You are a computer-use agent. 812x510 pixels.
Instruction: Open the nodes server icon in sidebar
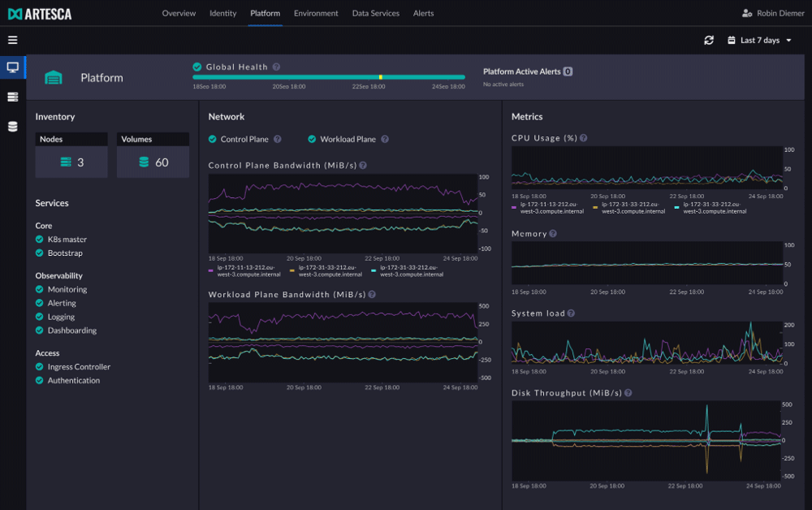coord(12,97)
